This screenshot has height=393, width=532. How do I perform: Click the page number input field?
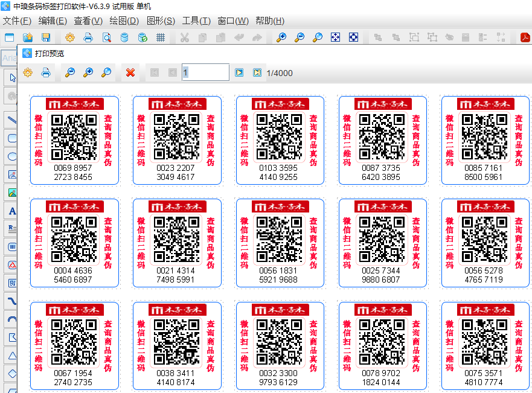[205, 73]
